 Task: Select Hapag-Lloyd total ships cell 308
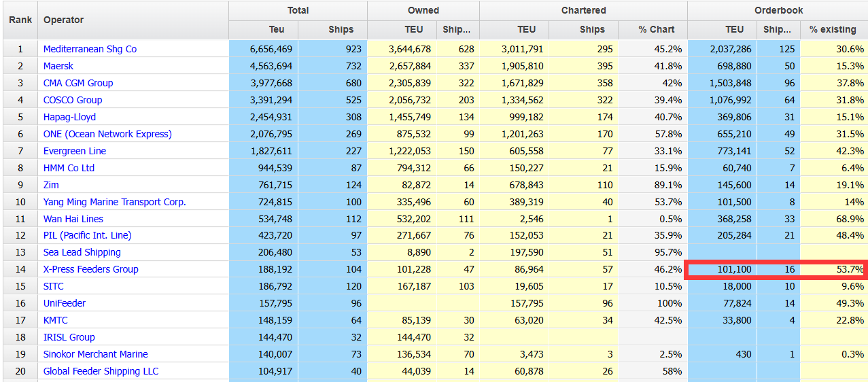pyautogui.click(x=333, y=117)
